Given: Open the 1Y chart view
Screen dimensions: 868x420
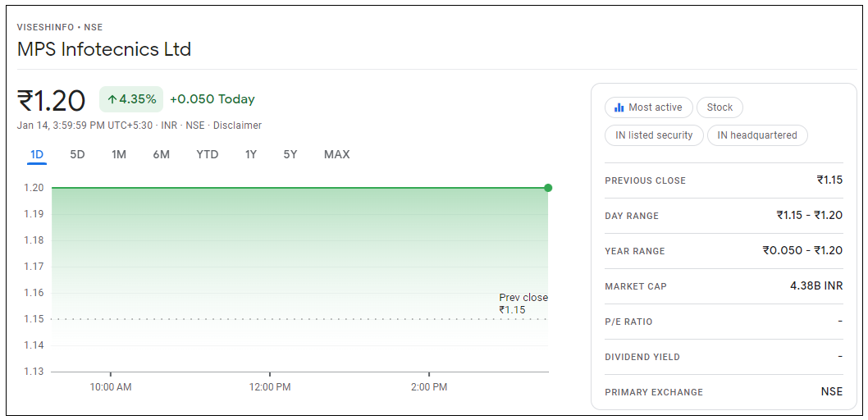Looking at the screenshot, I should 251,154.
